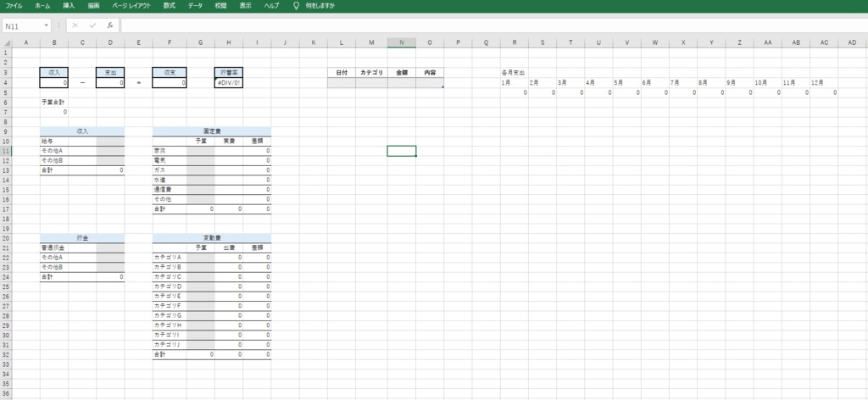
Task: Click the Select All corner triangle
Action: point(6,43)
